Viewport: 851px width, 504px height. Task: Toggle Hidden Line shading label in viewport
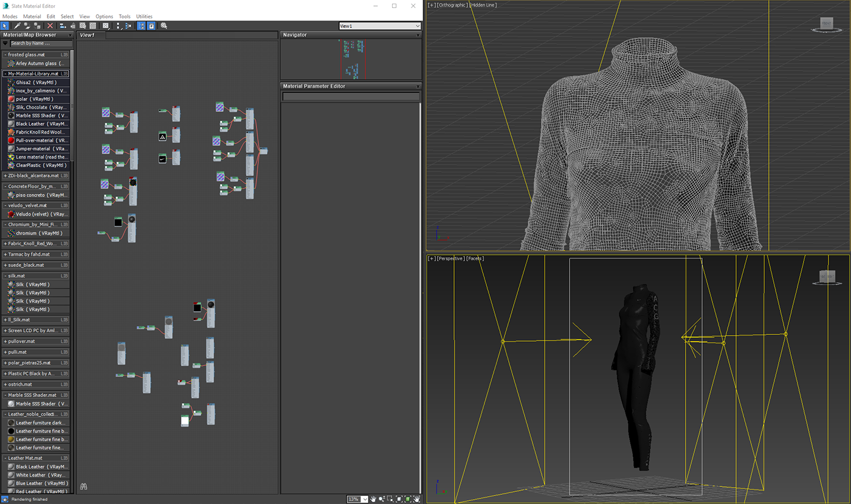point(483,5)
